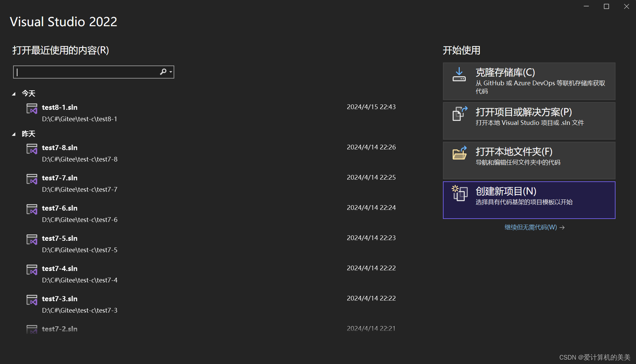
Task: Click the test7-8.sln solution file icon
Action: 32,149
